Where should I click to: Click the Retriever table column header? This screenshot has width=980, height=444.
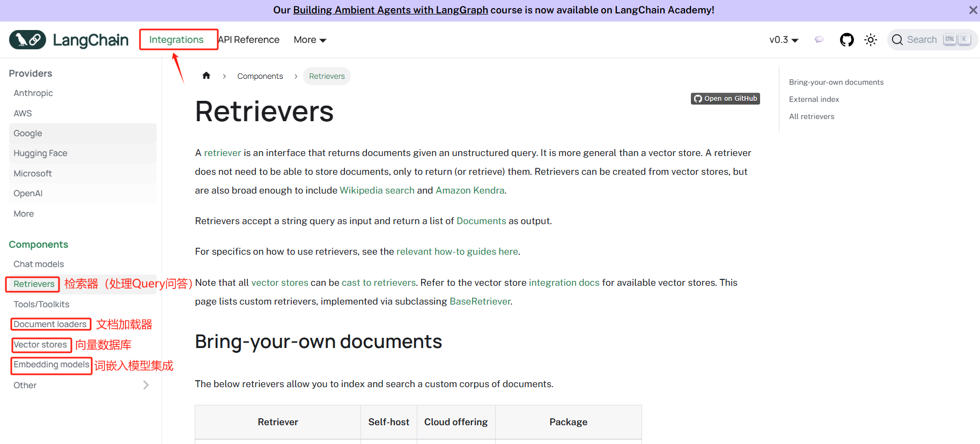[x=278, y=422]
